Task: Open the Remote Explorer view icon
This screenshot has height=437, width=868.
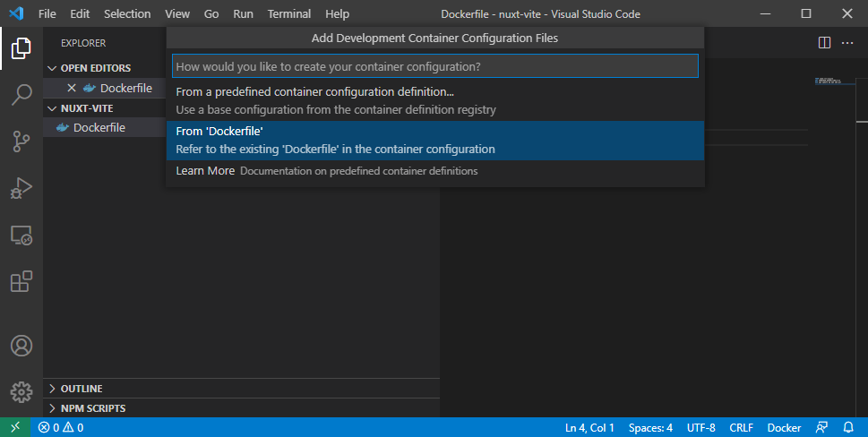Action: tap(21, 236)
